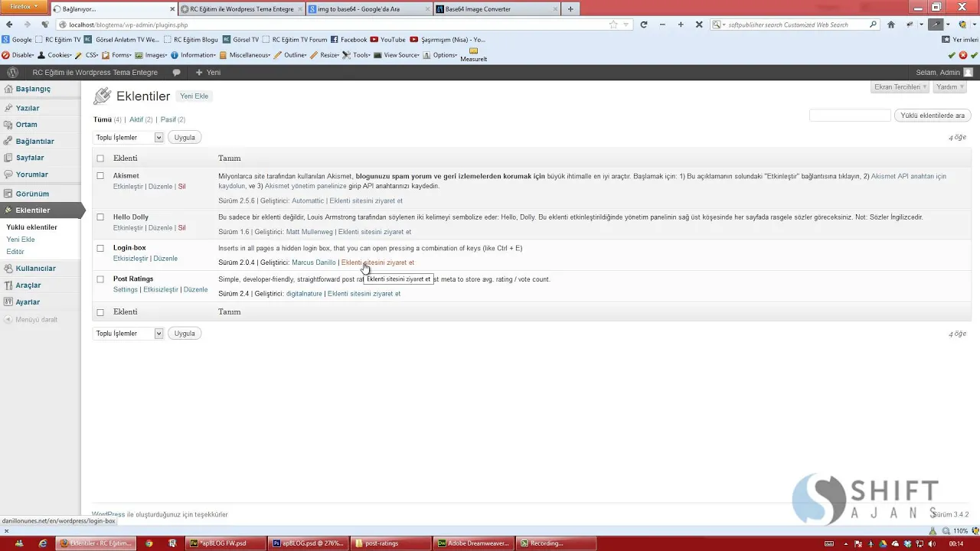Expand the Yardım help panel
This screenshot has height=551, width=980.
(950, 86)
